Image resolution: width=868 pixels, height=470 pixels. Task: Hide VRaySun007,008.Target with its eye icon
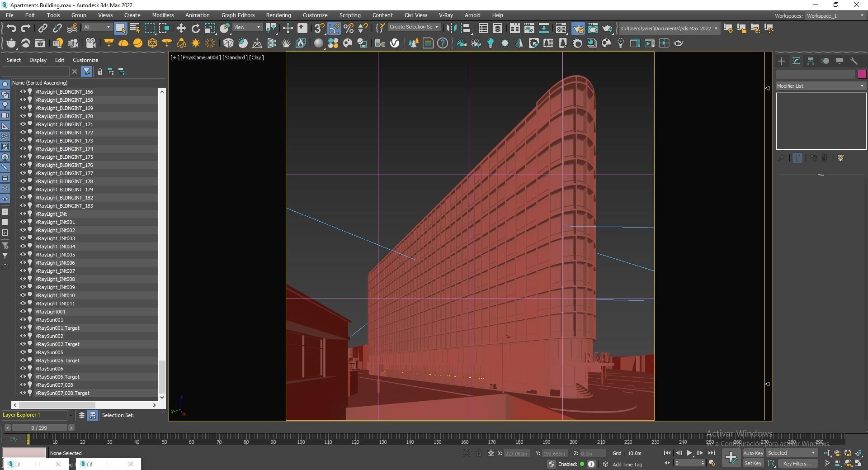pyautogui.click(x=23, y=393)
